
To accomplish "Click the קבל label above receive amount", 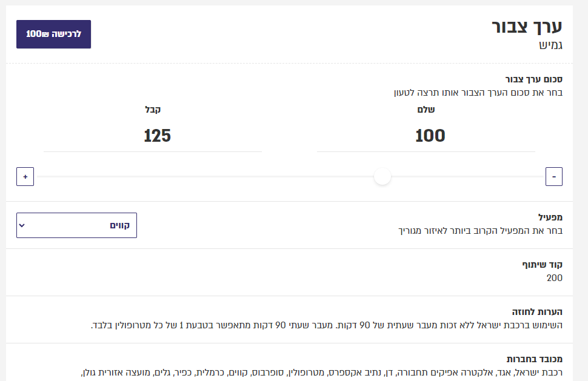I will pyautogui.click(x=153, y=110).
